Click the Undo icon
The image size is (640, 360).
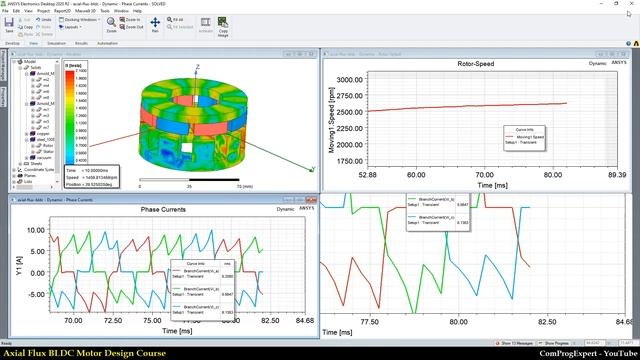pos(38,20)
